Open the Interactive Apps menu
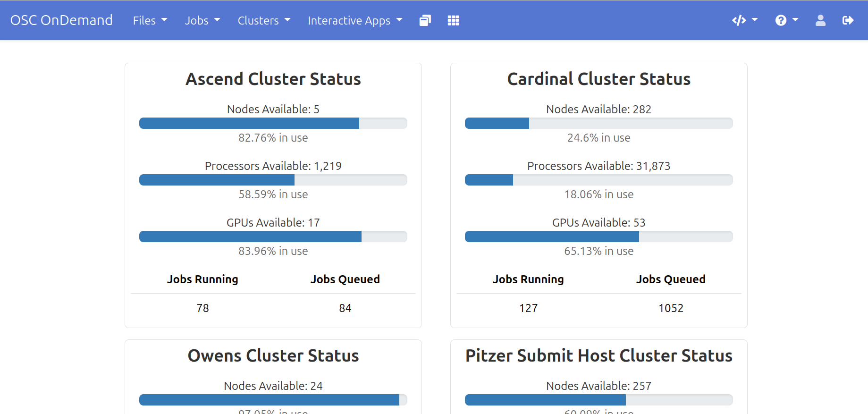 [x=354, y=20]
